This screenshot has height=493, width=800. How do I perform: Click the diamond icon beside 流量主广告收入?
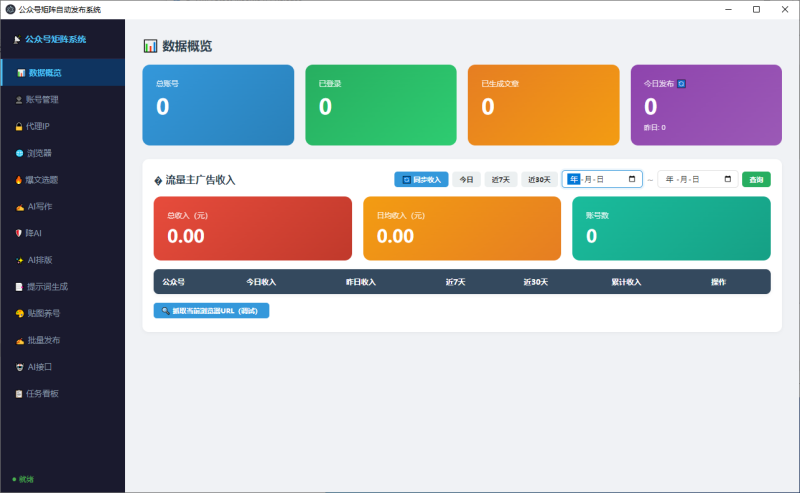click(x=158, y=181)
